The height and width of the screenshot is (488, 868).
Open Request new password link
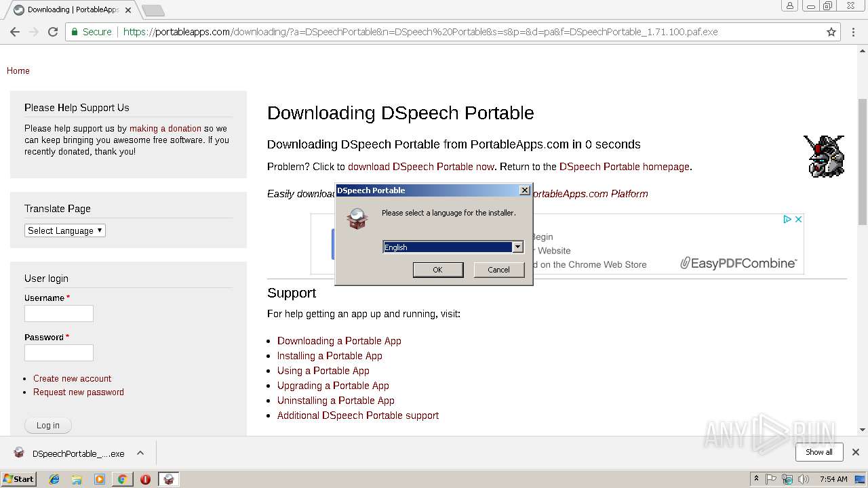coord(79,392)
